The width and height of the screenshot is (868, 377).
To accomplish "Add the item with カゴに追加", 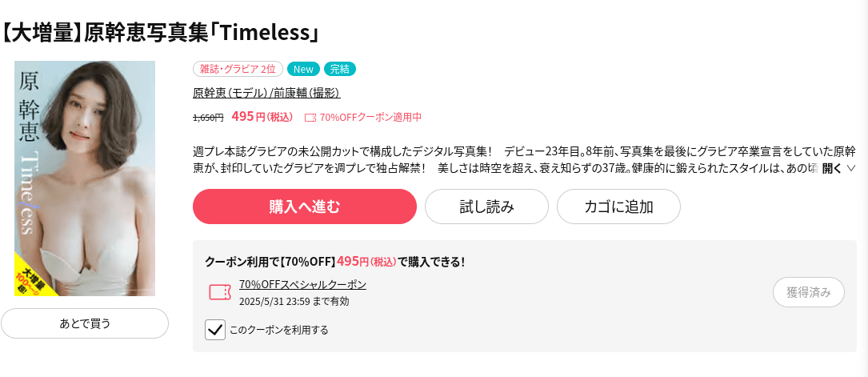I will tap(618, 207).
